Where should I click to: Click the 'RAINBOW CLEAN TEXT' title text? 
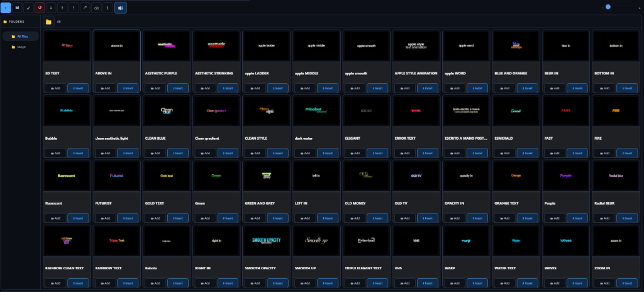click(x=65, y=268)
